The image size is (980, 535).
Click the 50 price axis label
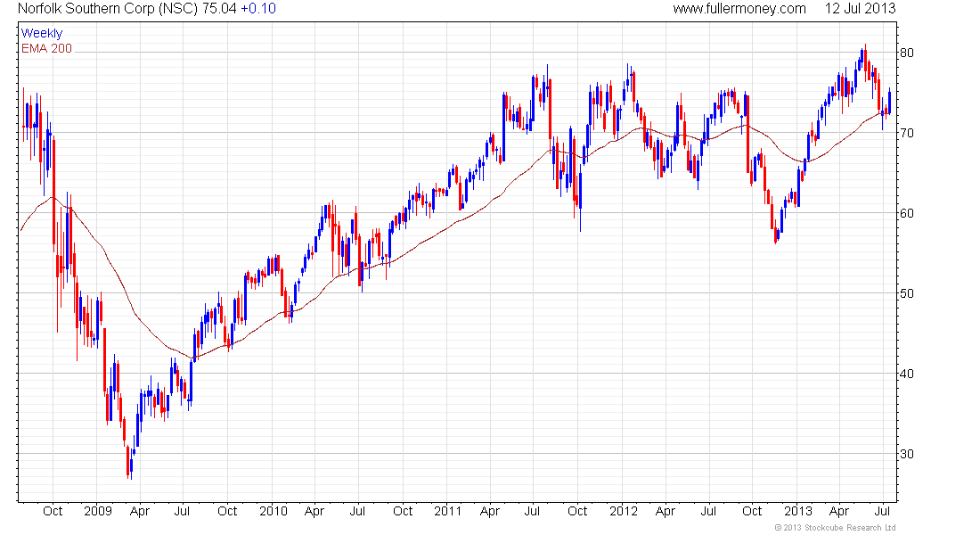[x=906, y=293]
